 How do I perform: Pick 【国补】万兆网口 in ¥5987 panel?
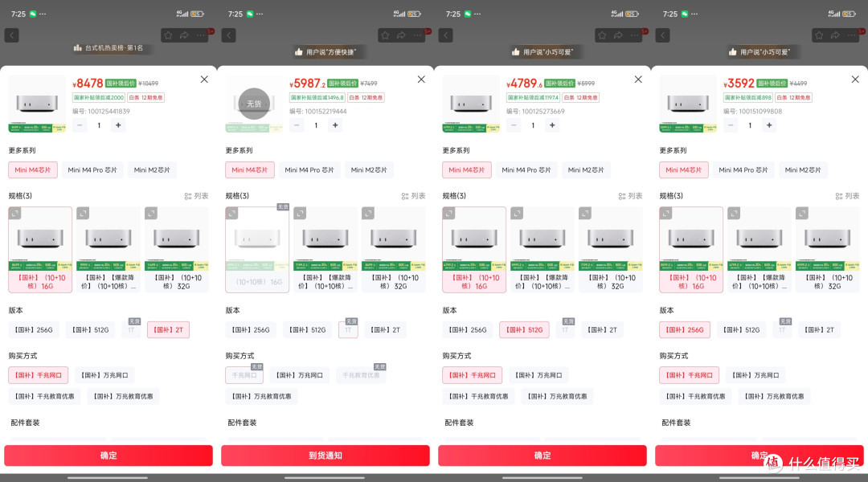(x=300, y=375)
